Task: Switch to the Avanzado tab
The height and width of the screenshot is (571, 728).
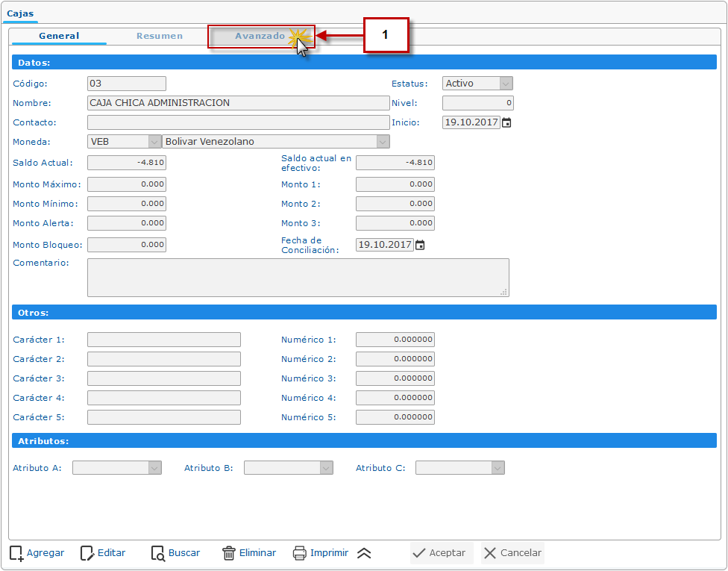Action: tap(260, 36)
